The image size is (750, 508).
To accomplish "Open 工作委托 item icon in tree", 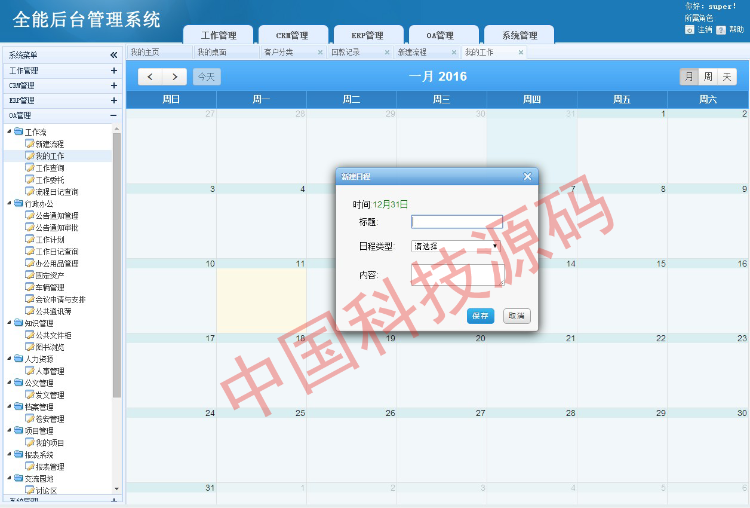I will click(30, 179).
